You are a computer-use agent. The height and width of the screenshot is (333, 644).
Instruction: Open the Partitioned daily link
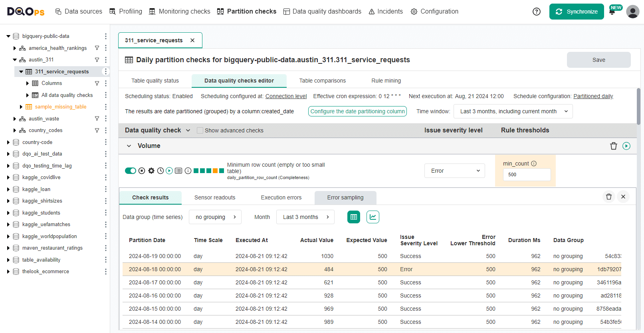pos(593,96)
